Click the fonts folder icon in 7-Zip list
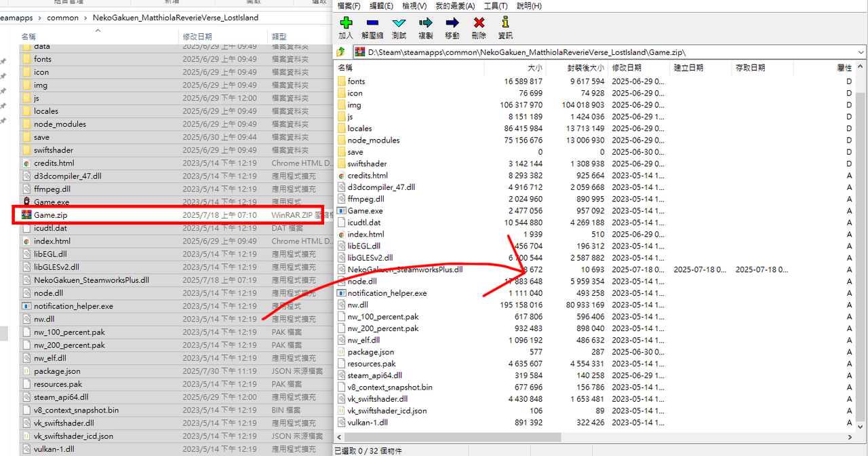This screenshot has width=868, height=456. coord(341,81)
